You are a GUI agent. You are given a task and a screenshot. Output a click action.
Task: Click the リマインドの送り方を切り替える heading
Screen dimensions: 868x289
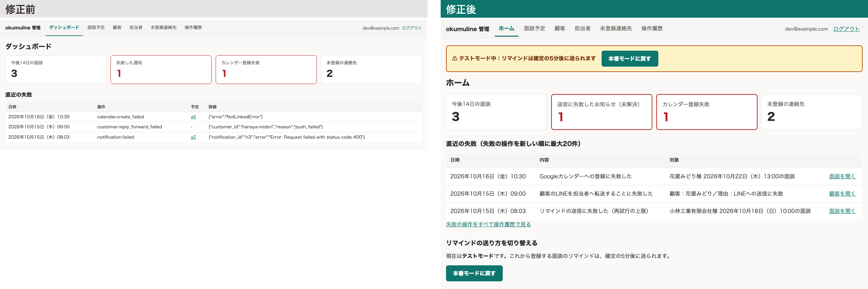(x=492, y=243)
